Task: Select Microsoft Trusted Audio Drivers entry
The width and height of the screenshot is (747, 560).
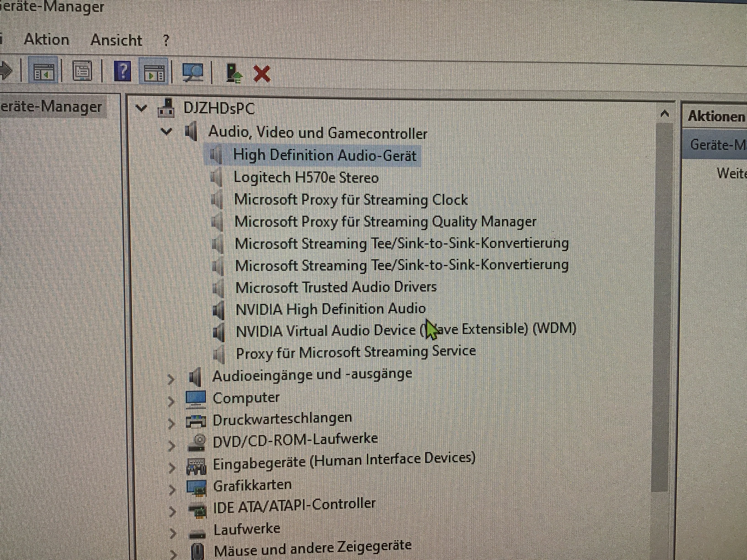Action: point(336,287)
